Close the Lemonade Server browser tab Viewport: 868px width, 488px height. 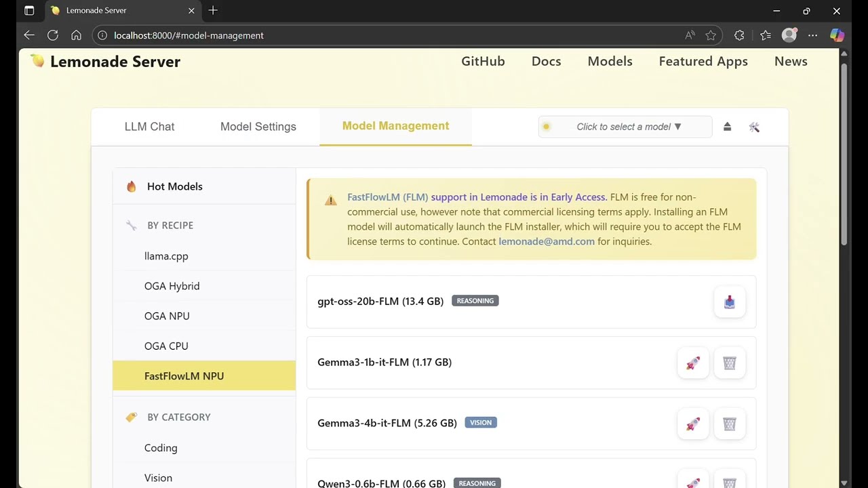pyautogui.click(x=191, y=10)
